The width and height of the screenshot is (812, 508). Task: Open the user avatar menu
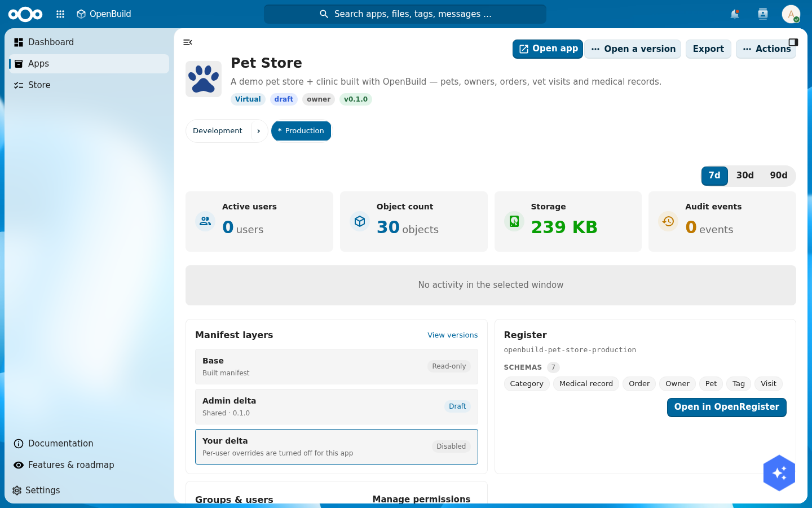(x=791, y=14)
